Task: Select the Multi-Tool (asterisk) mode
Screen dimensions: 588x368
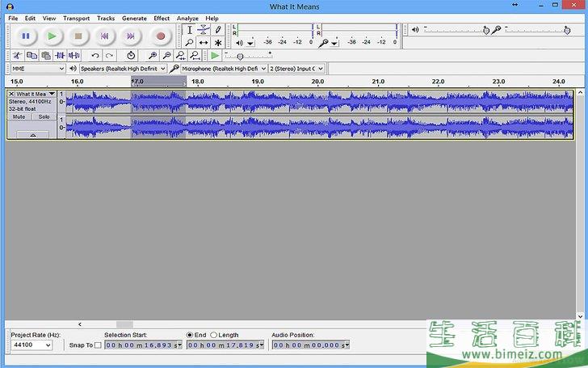Action: 218,42
